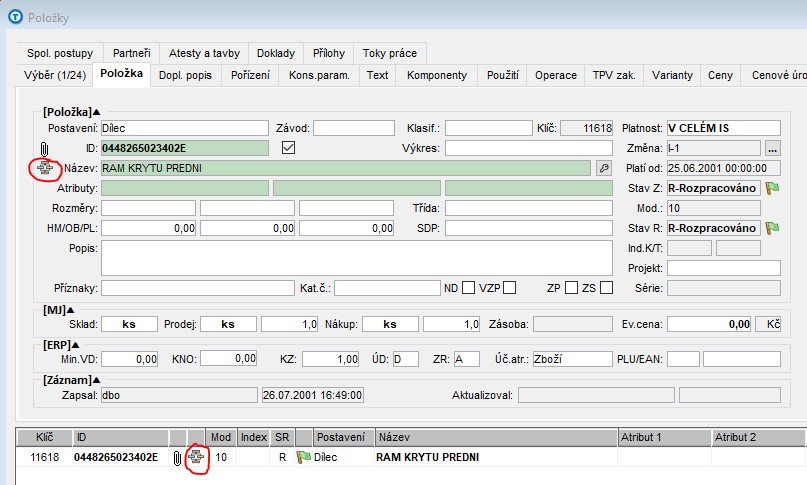
Task: Open the Ceny tab
Action: (x=720, y=75)
